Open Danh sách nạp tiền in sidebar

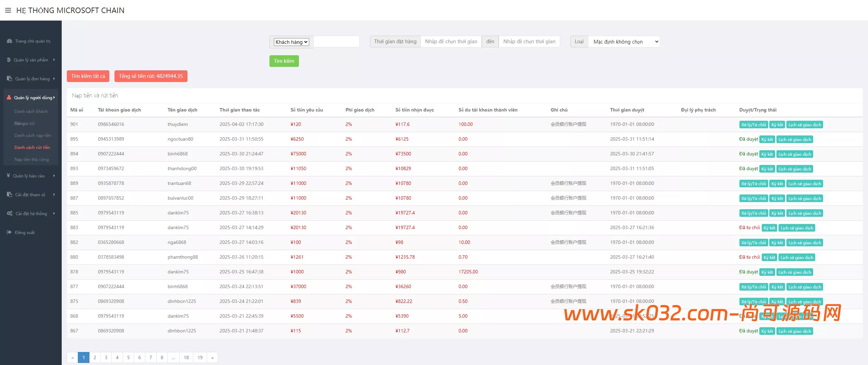coord(33,136)
